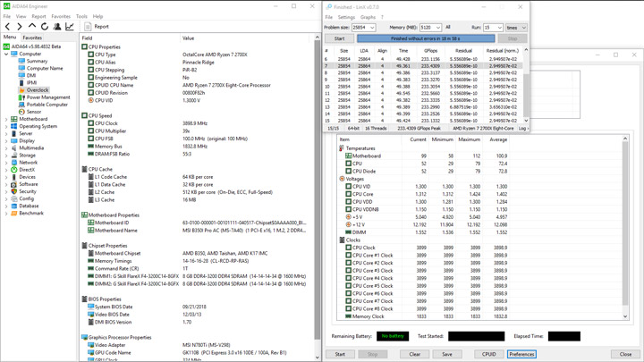Go forward with AIDA64 forward arrow
This screenshot has height=362, width=644.
point(20,27)
